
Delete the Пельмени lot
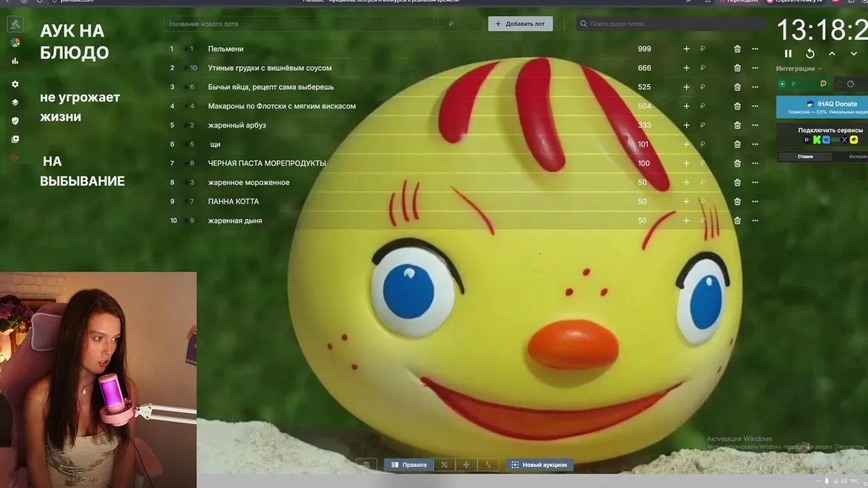pyautogui.click(x=737, y=49)
